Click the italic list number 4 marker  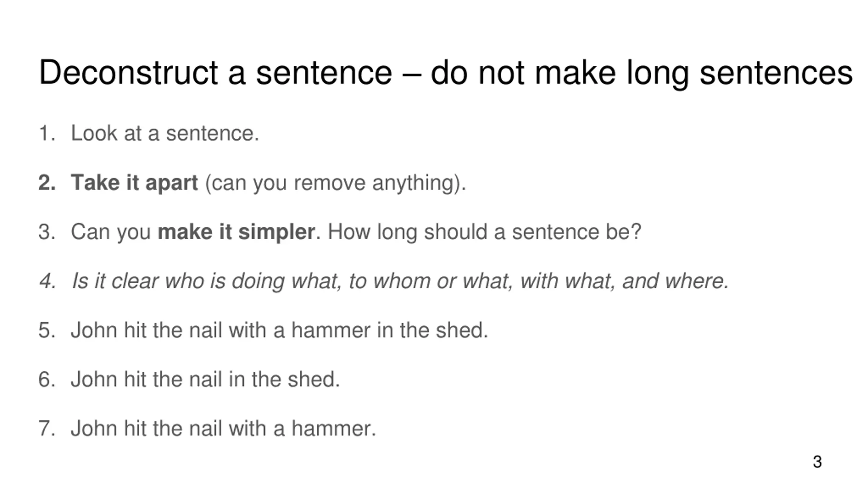(x=47, y=281)
